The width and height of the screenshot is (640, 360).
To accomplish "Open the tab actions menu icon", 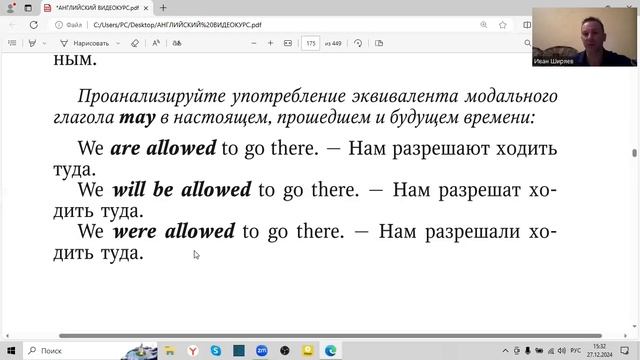I will click(x=28, y=8).
